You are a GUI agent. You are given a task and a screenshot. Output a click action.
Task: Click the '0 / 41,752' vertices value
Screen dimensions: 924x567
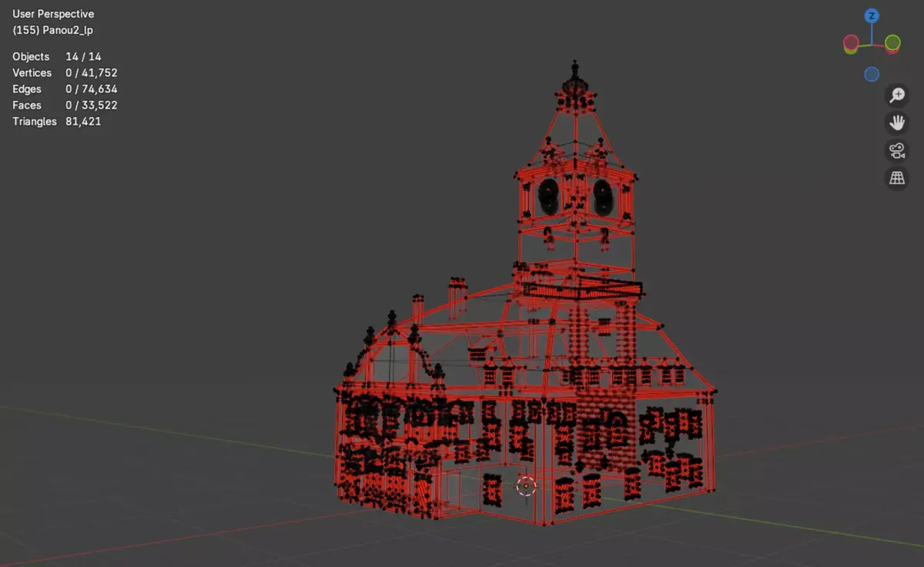pos(92,72)
